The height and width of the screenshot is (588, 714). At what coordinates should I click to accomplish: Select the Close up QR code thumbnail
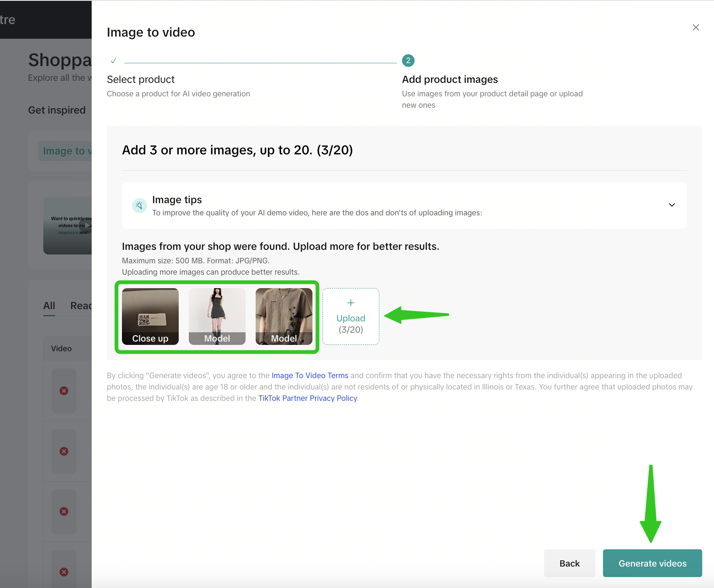(x=150, y=316)
